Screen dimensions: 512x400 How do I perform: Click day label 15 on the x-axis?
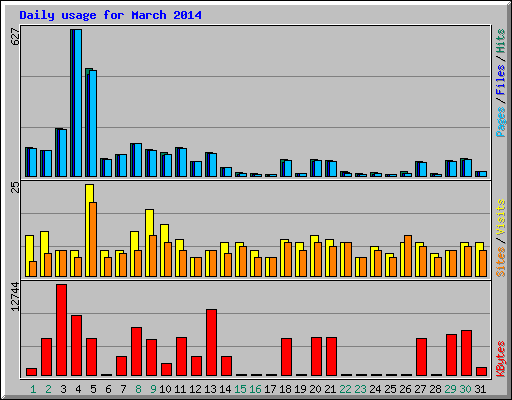[x=240, y=389]
